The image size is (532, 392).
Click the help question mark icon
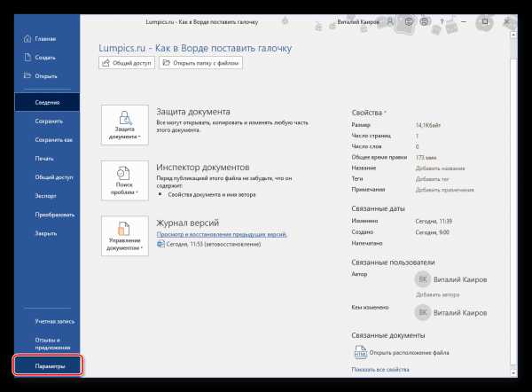click(x=442, y=21)
